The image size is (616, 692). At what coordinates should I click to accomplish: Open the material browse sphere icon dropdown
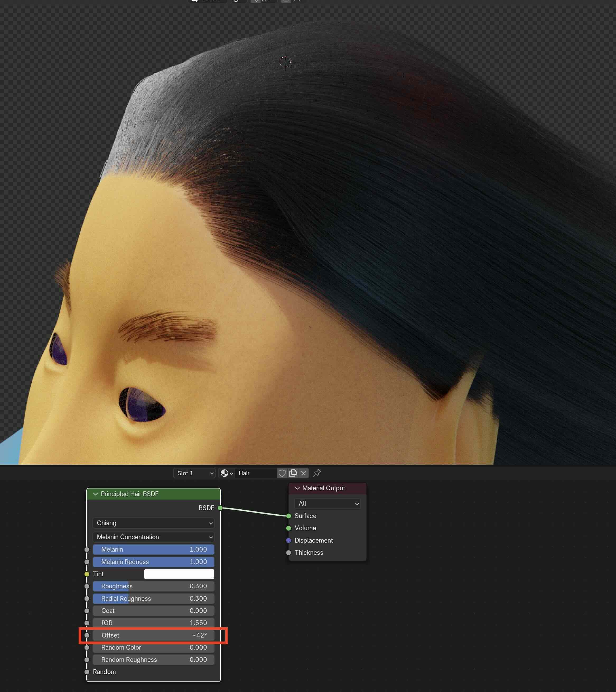coord(227,473)
